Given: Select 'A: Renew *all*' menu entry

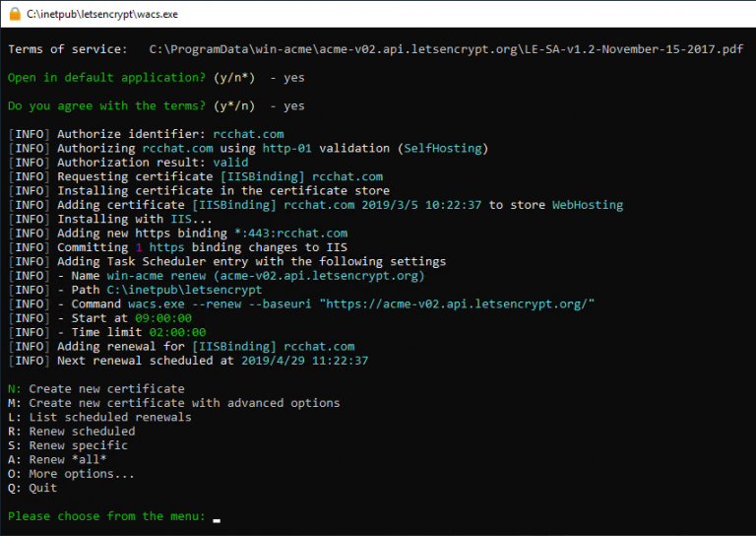Looking at the screenshot, I should (x=57, y=460).
